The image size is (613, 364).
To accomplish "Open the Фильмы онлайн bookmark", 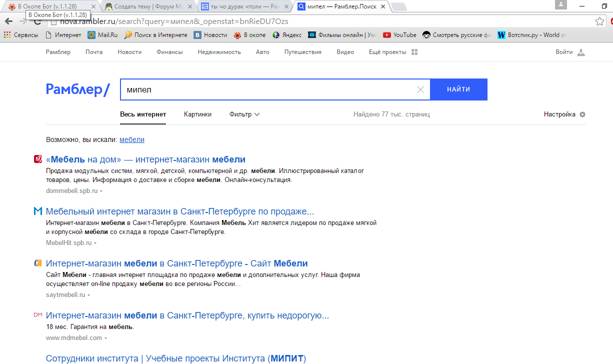I will (342, 35).
